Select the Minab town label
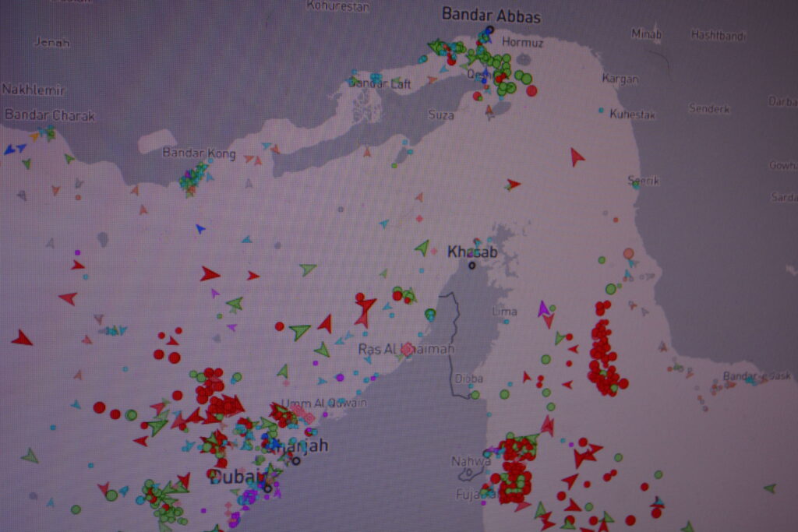This screenshot has width=798, height=532. (646, 34)
